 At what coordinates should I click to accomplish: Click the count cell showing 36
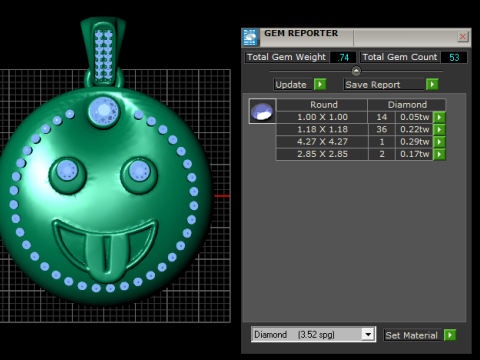coord(382,130)
